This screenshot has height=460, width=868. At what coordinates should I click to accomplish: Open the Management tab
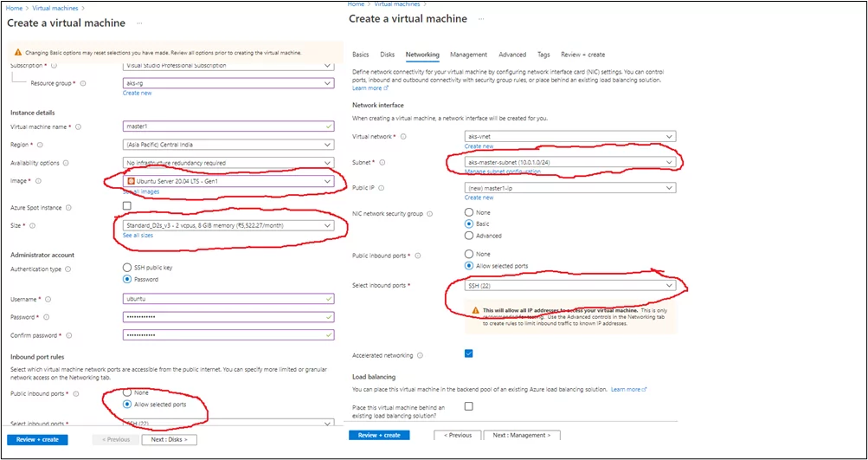tap(468, 55)
